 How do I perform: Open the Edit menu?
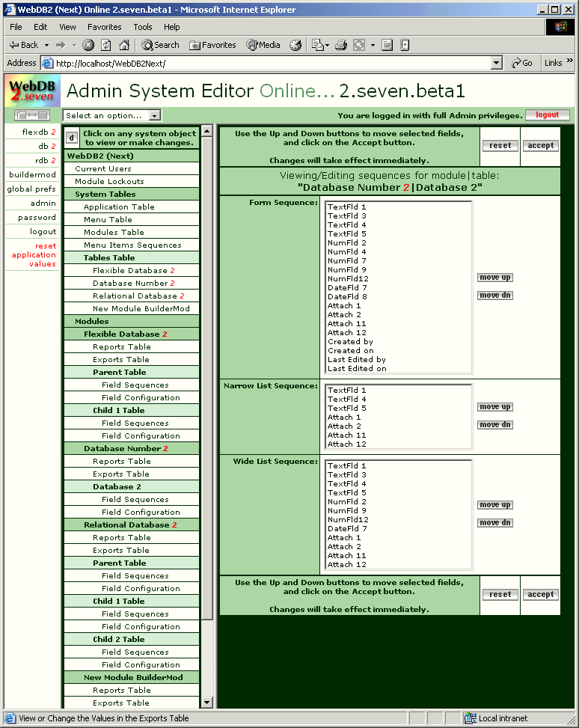point(40,27)
